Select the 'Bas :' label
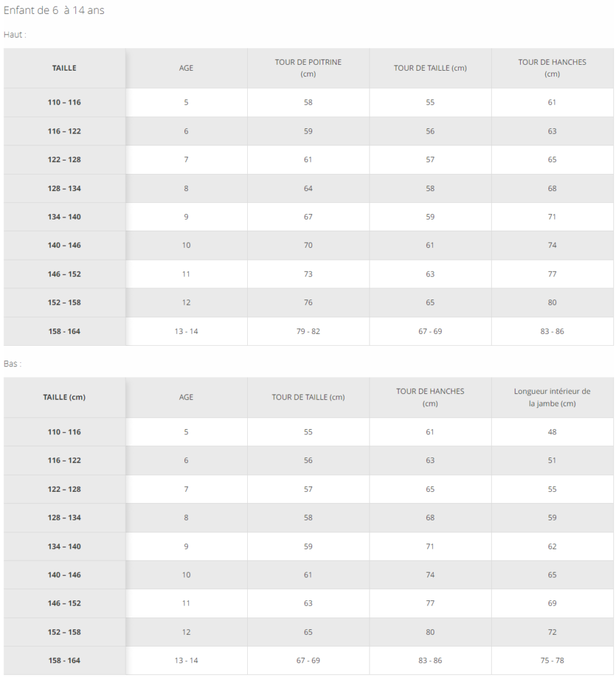 13,364
